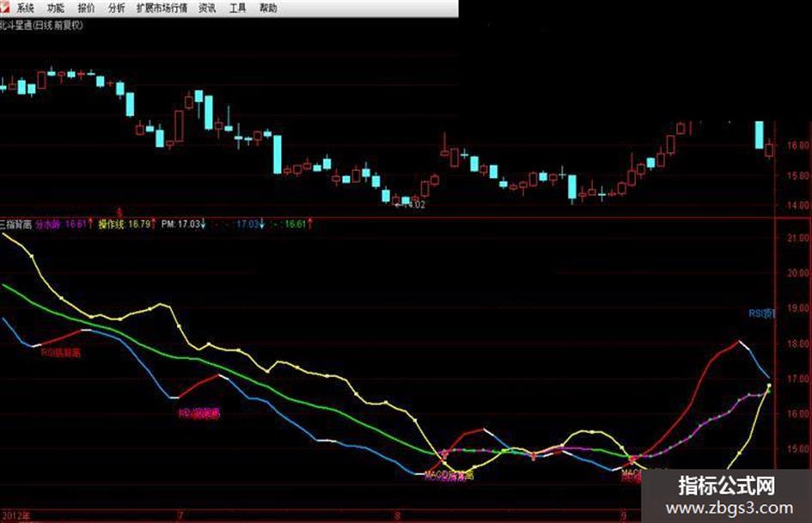Open the 资讯 menu
Viewport: 812px width, 523px height.
[207, 8]
